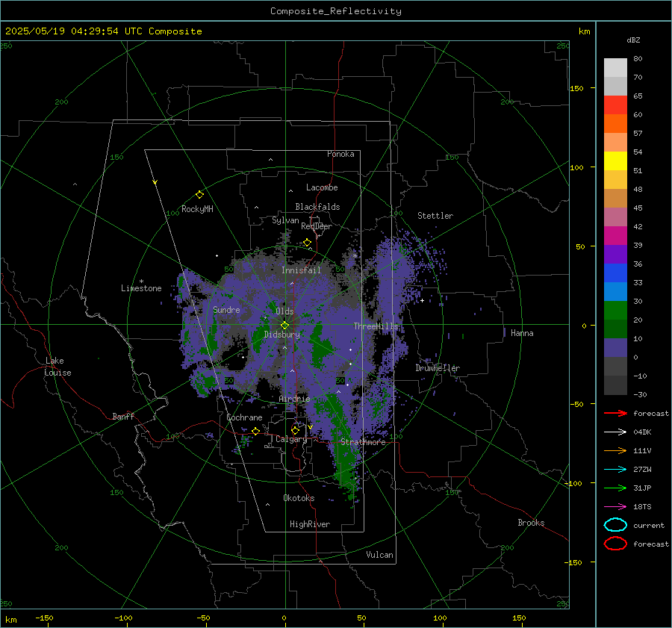Click the Drumheller city label
Image resolution: width=672 pixels, height=628 pixels.
tap(438, 368)
